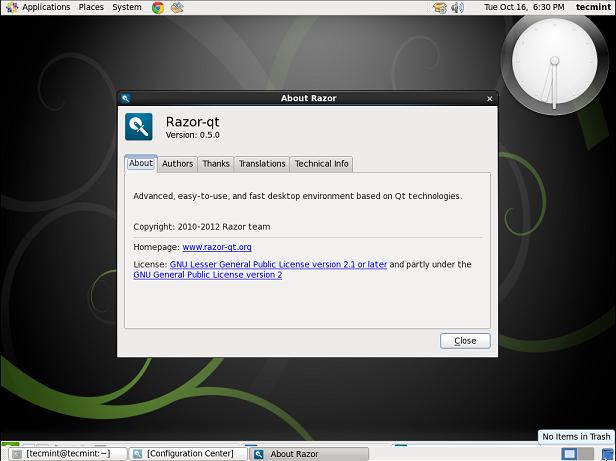Click the desktop environment description text
The width and height of the screenshot is (616, 461).
298,196
